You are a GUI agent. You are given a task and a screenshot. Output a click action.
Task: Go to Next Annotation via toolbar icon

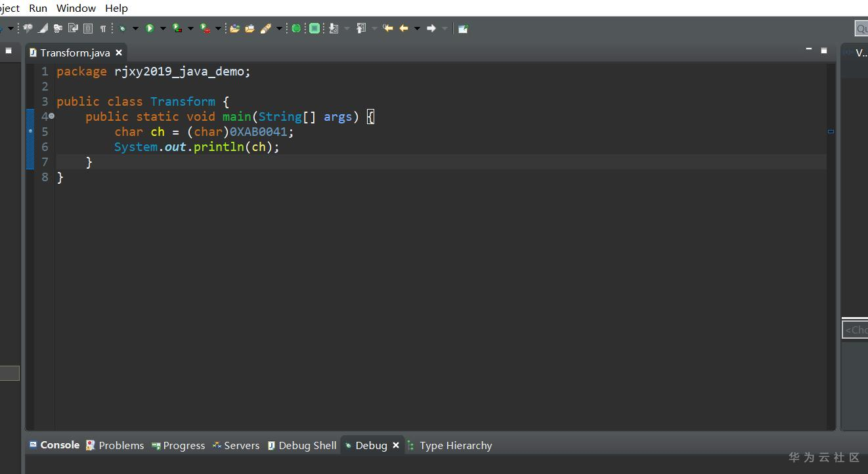pos(334,28)
